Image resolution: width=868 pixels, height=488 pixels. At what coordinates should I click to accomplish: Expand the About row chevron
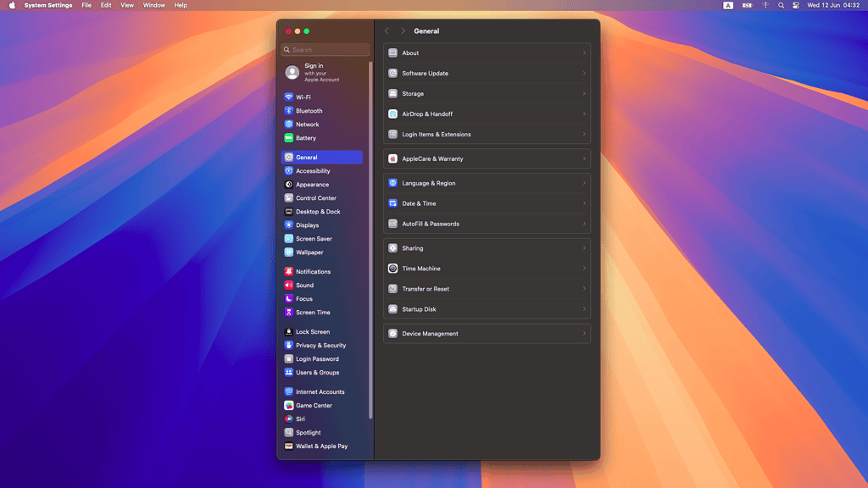pyautogui.click(x=584, y=53)
